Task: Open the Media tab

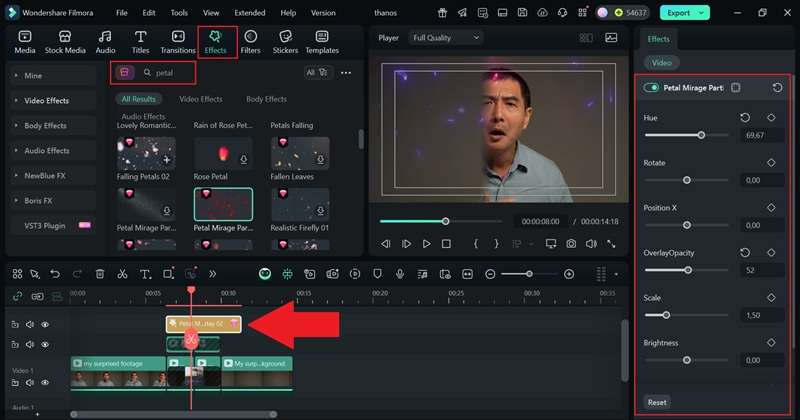Action: pyautogui.click(x=24, y=42)
